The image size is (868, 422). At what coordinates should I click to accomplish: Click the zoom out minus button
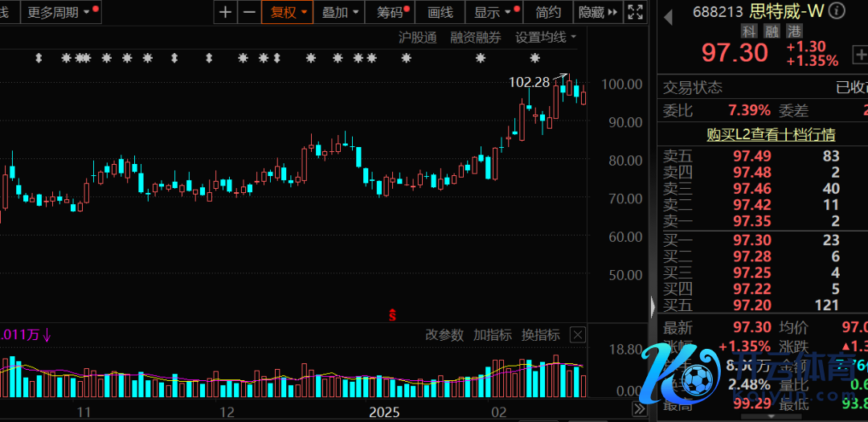click(x=249, y=12)
